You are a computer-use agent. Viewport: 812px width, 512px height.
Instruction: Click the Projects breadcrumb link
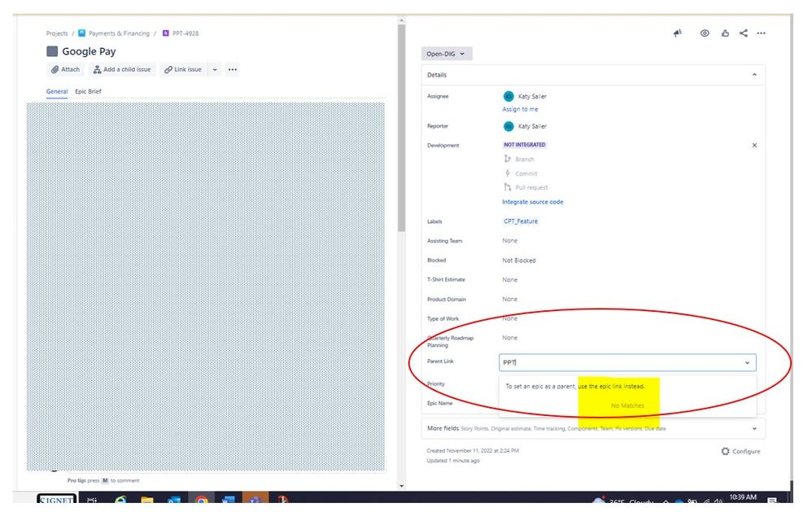(57, 33)
